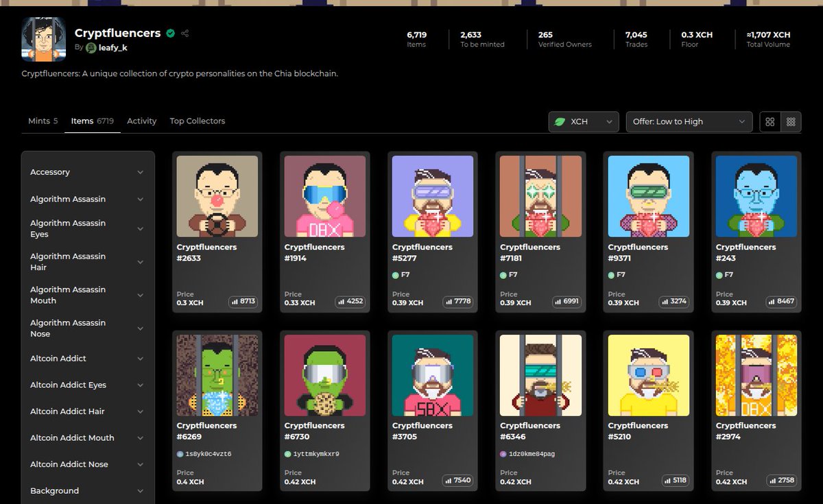Click rarity rank badge 7540

[459, 480]
